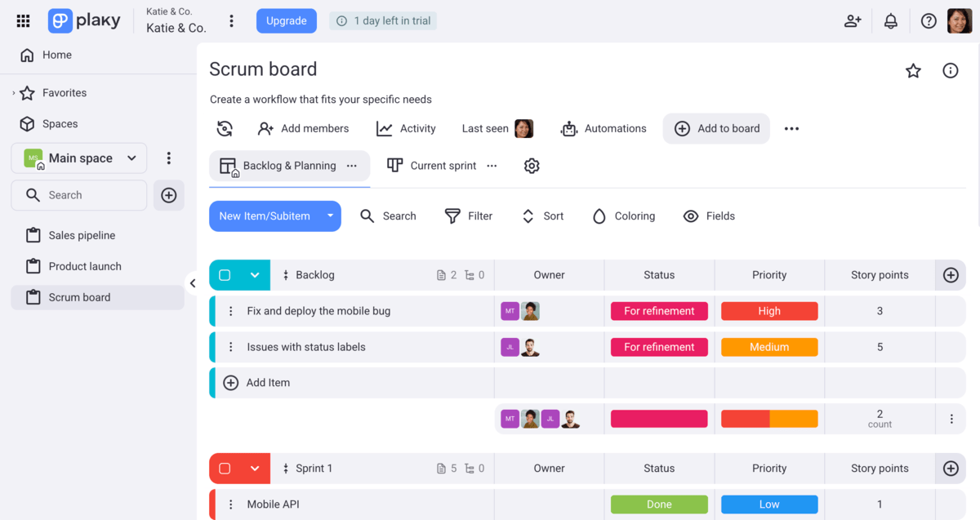Image resolution: width=980 pixels, height=520 pixels.
Task: Click the invite user icon
Action: pyautogui.click(x=853, y=21)
